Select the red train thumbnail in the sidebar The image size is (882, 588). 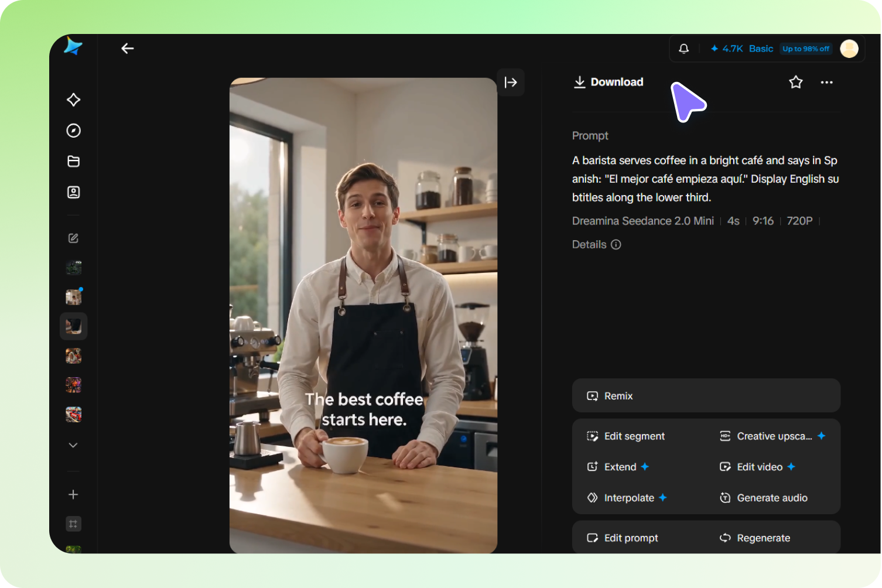point(74,415)
